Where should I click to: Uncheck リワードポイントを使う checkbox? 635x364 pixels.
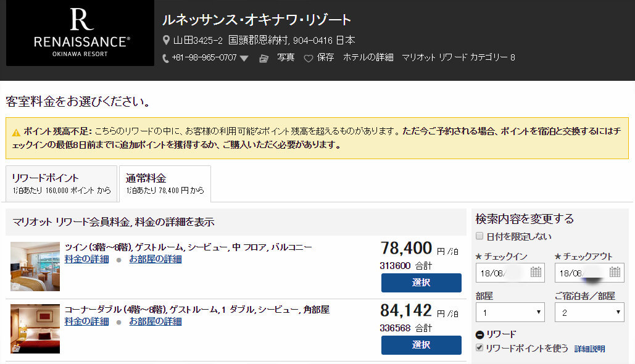click(x=480, y=349)
